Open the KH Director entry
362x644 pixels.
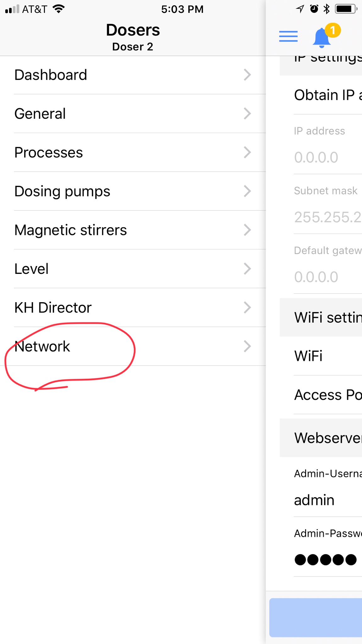coord(133,308)
